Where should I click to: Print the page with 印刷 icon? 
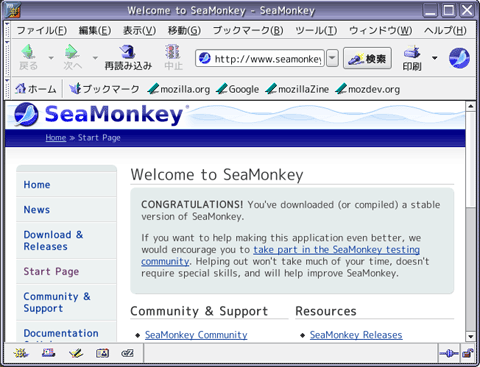click(x=412, y=58)
